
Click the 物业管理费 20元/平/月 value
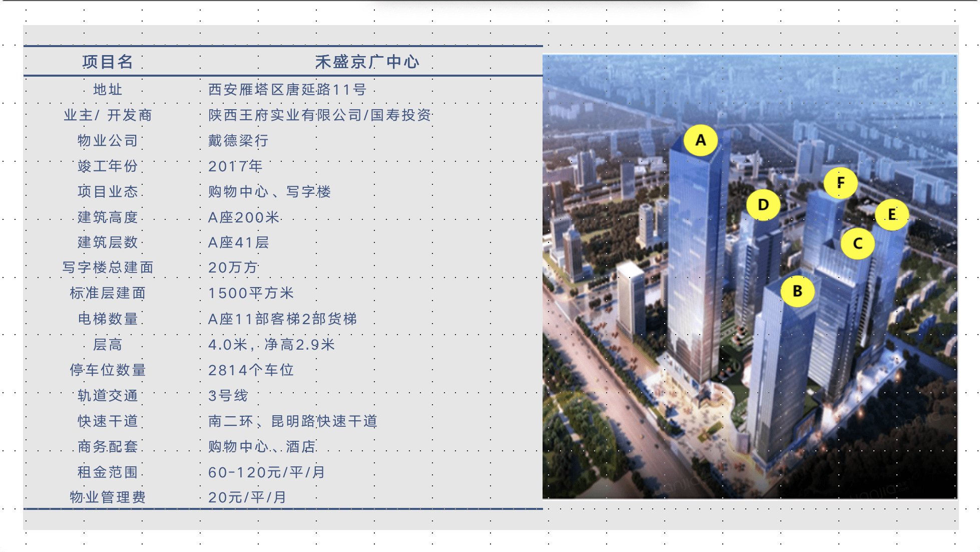(x=246, y=497)
